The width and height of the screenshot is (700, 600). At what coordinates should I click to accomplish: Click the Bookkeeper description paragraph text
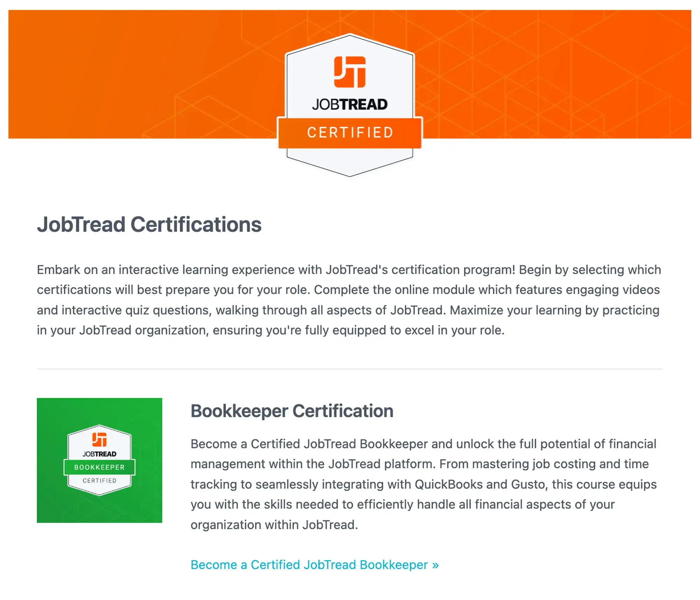423,484
